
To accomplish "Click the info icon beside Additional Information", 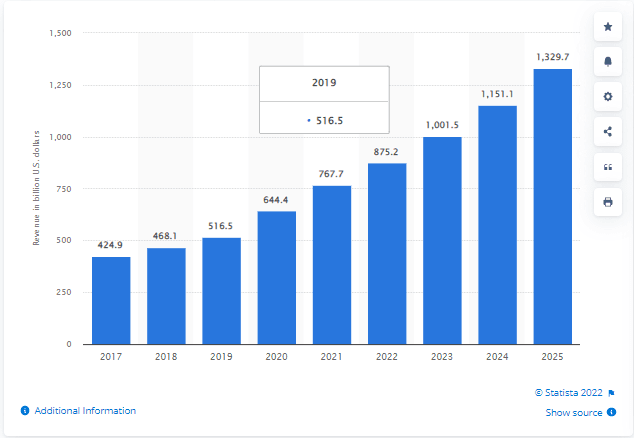I will (x=25, y=410).
